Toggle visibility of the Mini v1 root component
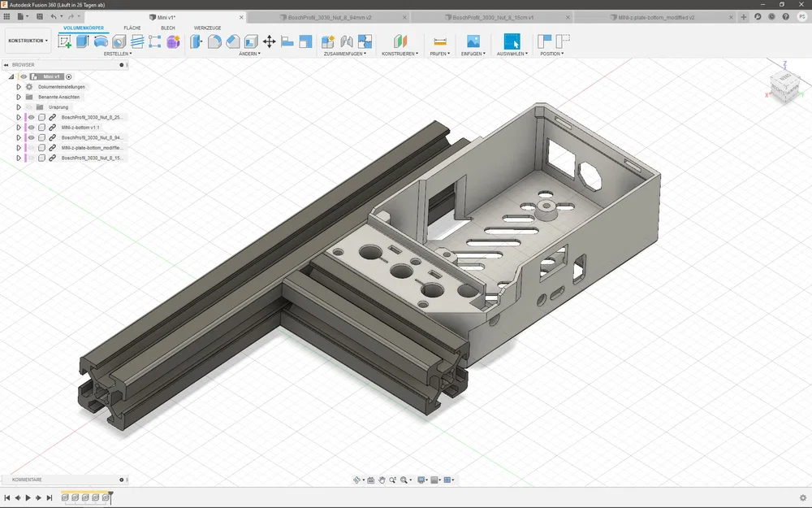This screenshot has width=812, height=508. pyautogui.click(x=24, y=76)
